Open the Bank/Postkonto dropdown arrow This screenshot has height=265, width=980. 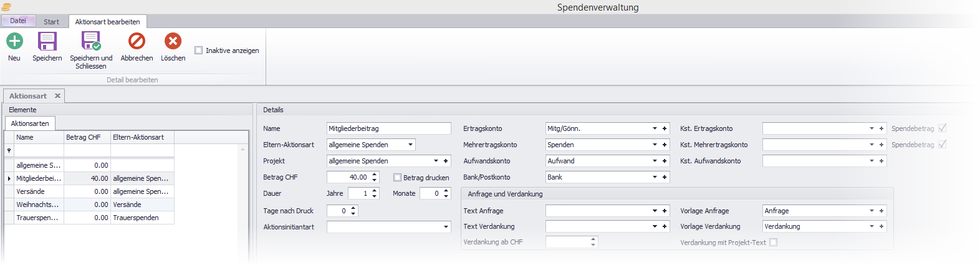pos(655,177)
